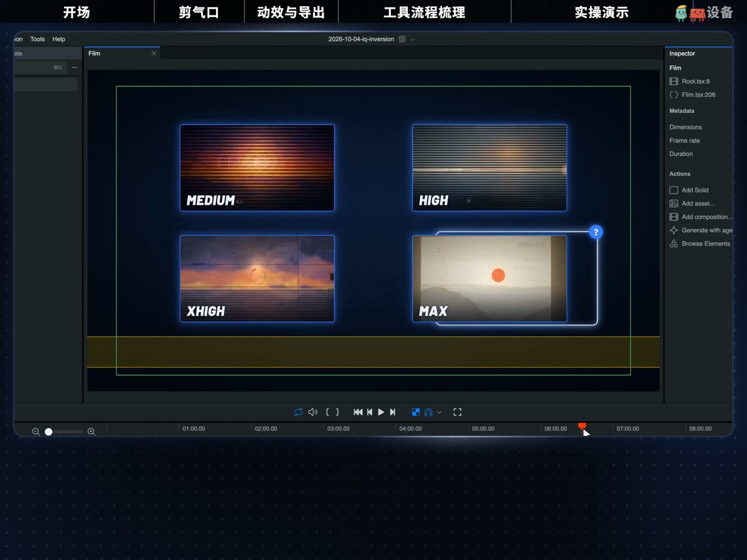Step back one frame
Viewport: 747px width, 560px height.
[x=370, y=412]
